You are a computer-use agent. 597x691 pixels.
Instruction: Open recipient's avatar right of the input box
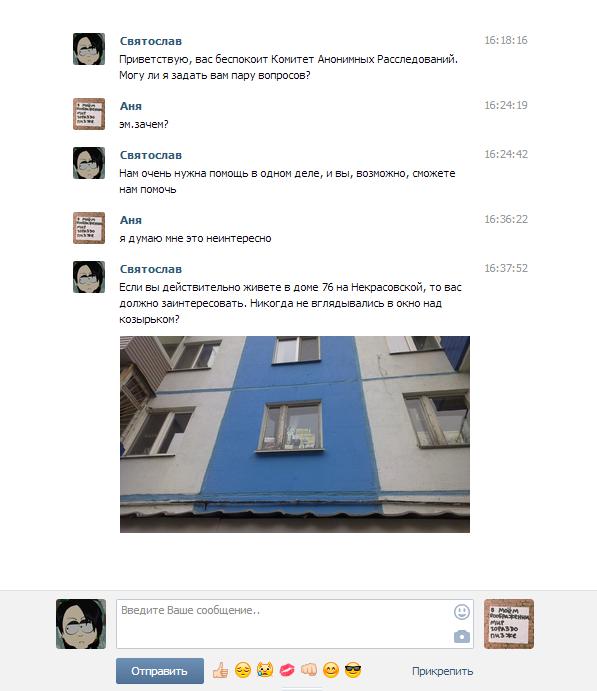point(509,624)
